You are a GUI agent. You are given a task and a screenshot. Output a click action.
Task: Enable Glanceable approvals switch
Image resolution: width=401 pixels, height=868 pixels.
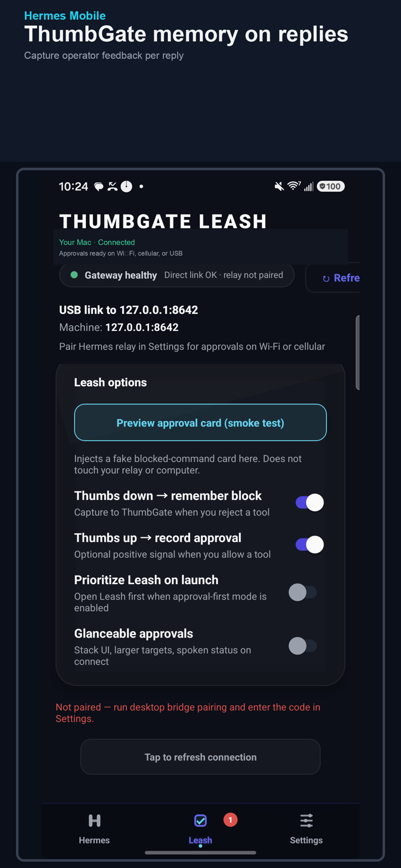click(x=302, y=646)
